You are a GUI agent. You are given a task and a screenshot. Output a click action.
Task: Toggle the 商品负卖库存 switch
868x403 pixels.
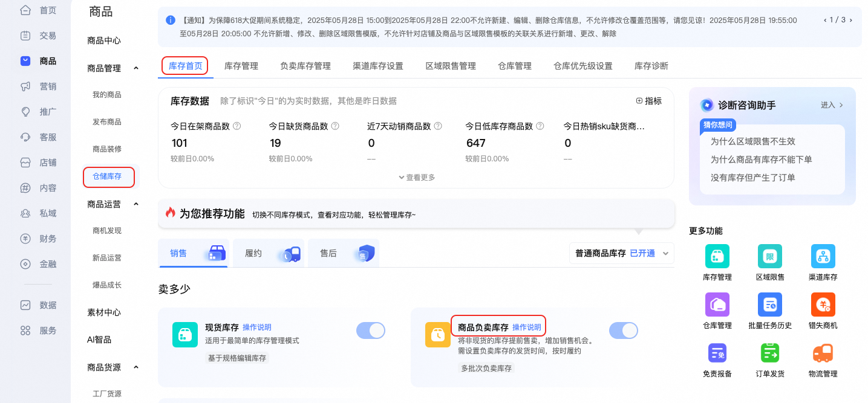click(x=624, y=330)
